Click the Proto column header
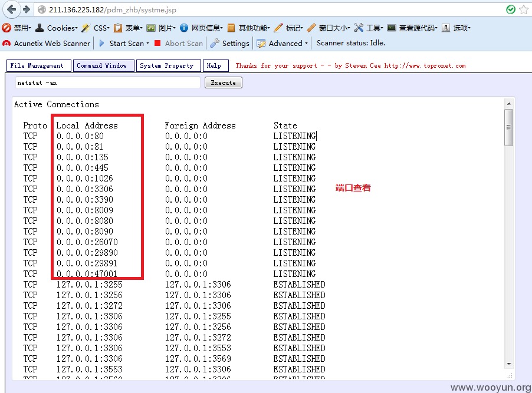The height and width of the screenshot is (393, 532). (35, 126)
